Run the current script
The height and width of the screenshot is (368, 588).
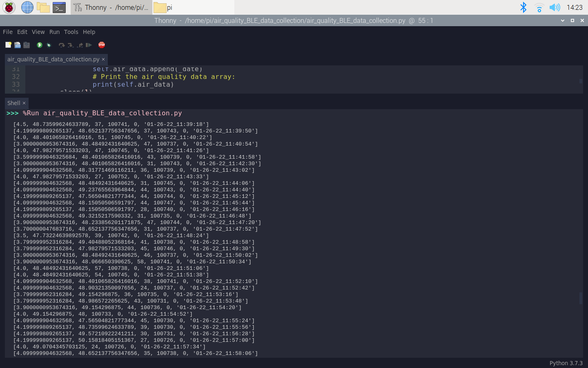[39, 45]
